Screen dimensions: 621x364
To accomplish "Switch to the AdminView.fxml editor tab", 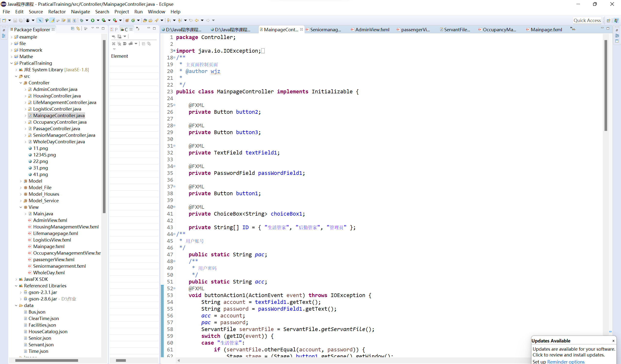I will pos(372,30).
